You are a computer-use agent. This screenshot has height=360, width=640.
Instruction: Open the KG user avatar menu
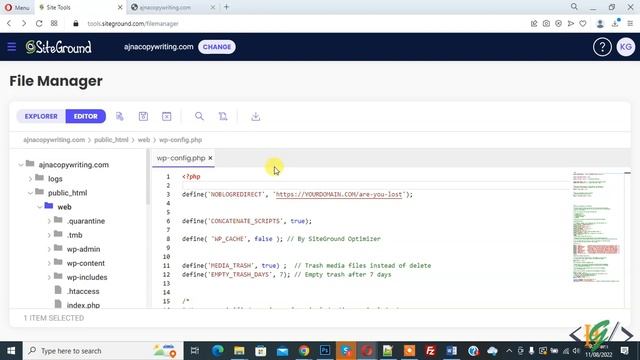click(625, 47)
